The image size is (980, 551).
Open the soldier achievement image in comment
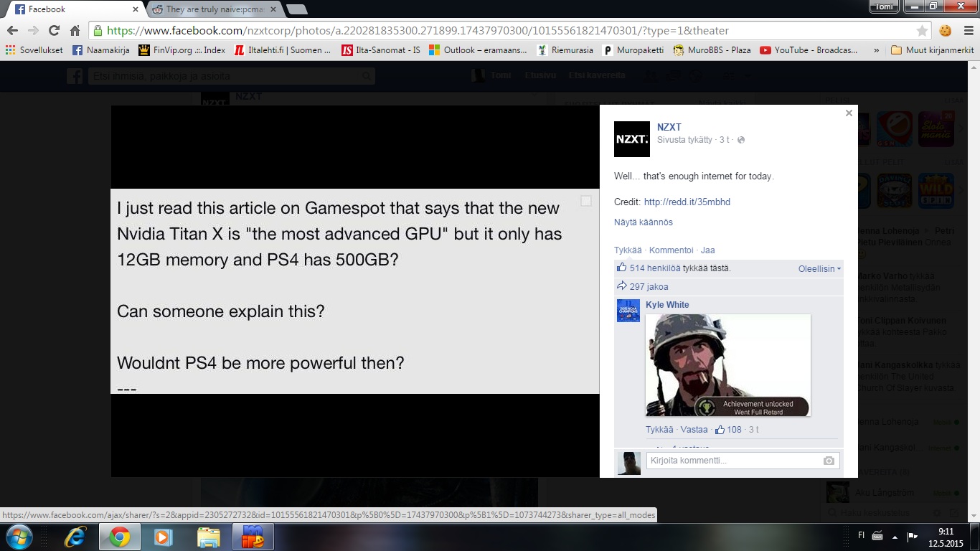click(x=728, y=365)
